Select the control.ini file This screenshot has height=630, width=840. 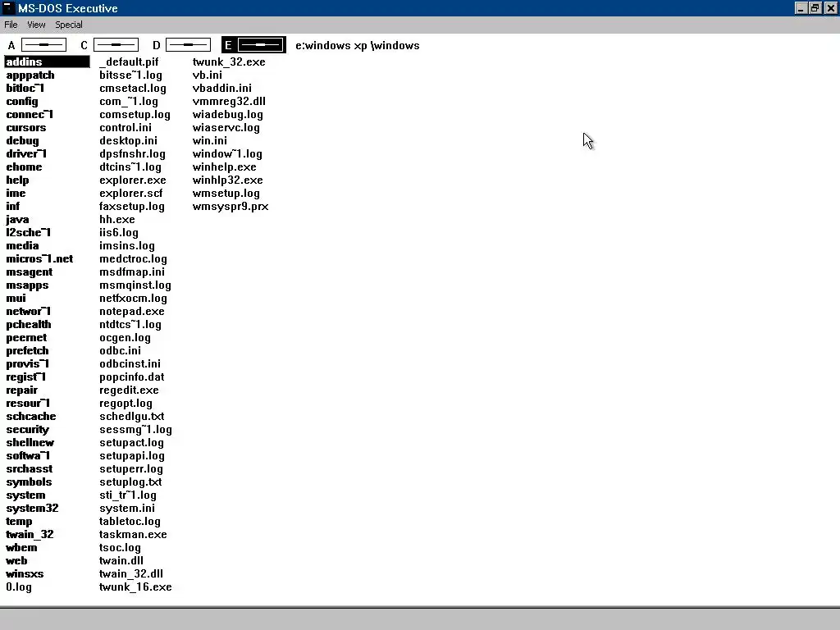click(126, 127)
